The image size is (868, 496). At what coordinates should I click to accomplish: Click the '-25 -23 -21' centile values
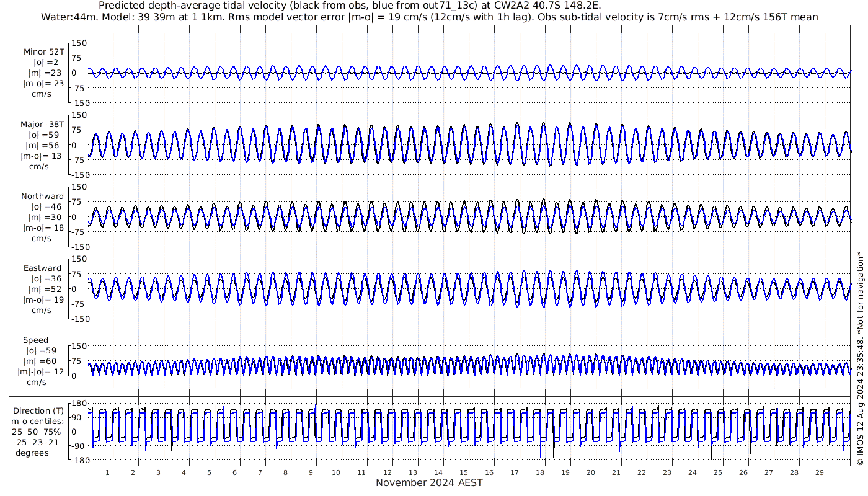[38, 443]
